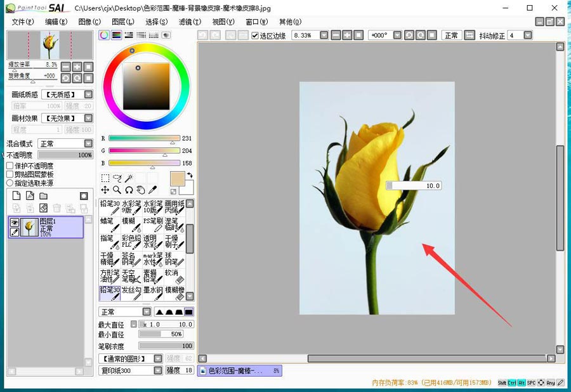Image resolution: width=571 pixels, height=392 pixels.
Task: Select the lasso selection tool
Action: coord(117,178)
